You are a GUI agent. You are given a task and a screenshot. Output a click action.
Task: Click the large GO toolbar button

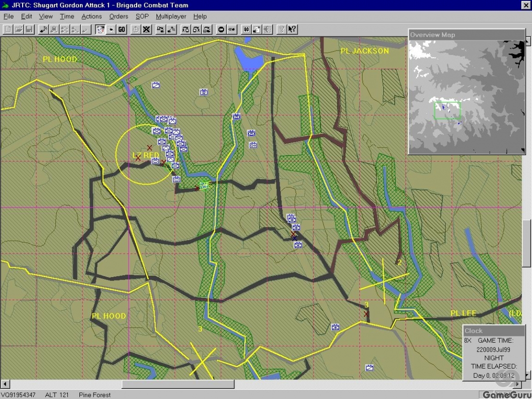[x=122, y=29]
